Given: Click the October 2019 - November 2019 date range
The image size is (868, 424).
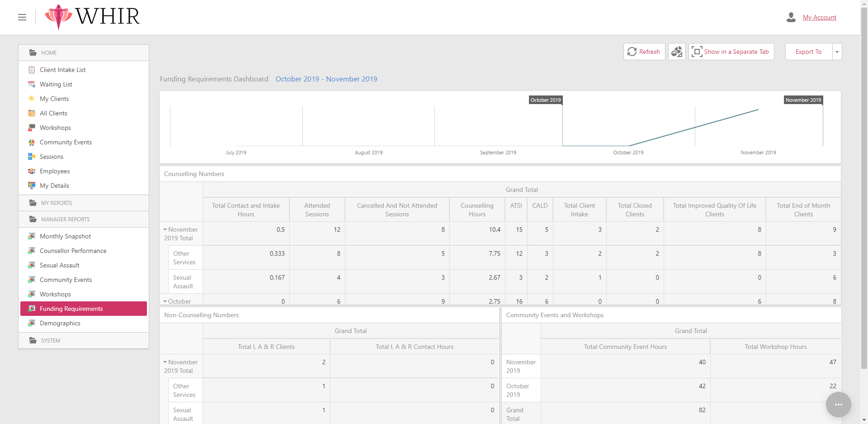Looking at the screenshot, I should [x=326, y=79].
